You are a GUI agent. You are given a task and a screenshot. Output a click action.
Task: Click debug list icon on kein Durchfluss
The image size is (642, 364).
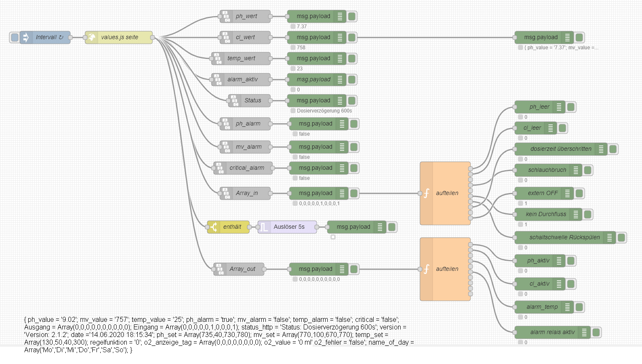click(576, 214)
